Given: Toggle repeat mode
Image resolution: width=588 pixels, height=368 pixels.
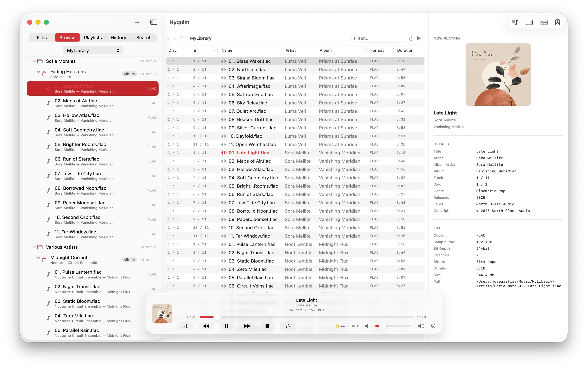Looking at the screenshot, I should (x=287, y=326).
